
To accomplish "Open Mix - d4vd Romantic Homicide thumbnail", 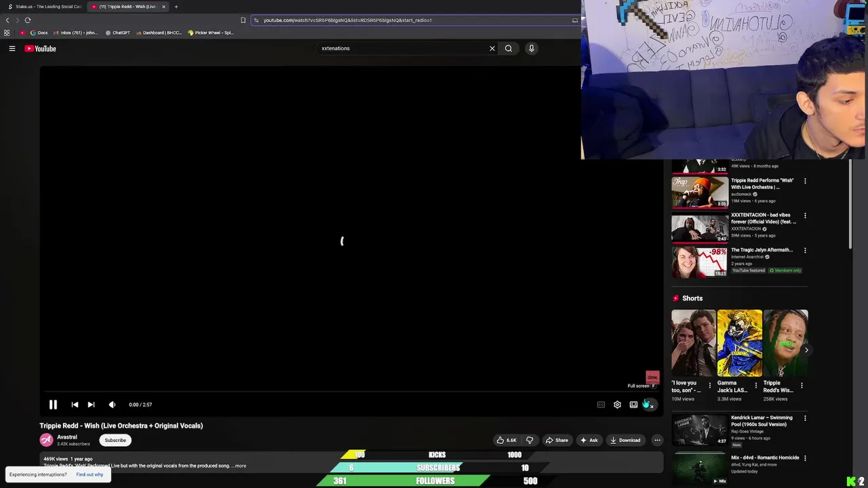I will point(700,469).
